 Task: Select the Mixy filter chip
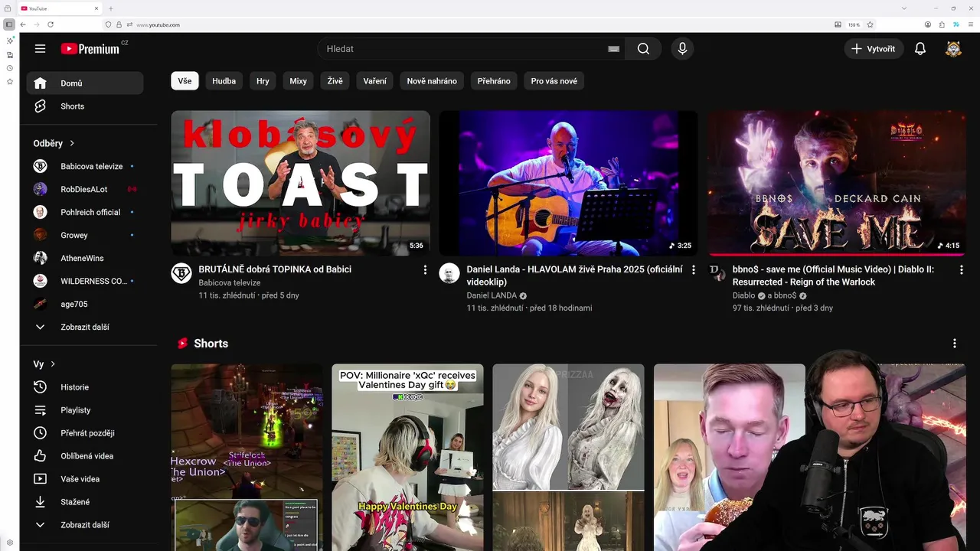pyautogui.click(x=298, y=81)
